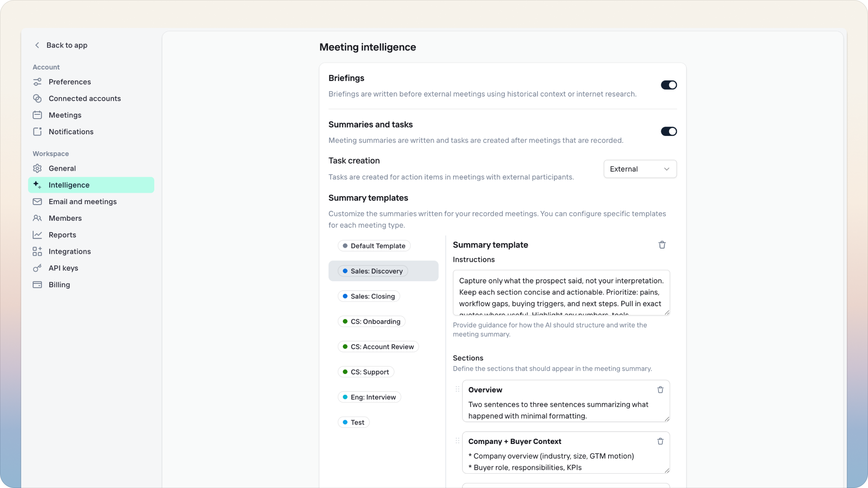
Task: Select the Eng: Interview template
Action: tap(369, 397)
